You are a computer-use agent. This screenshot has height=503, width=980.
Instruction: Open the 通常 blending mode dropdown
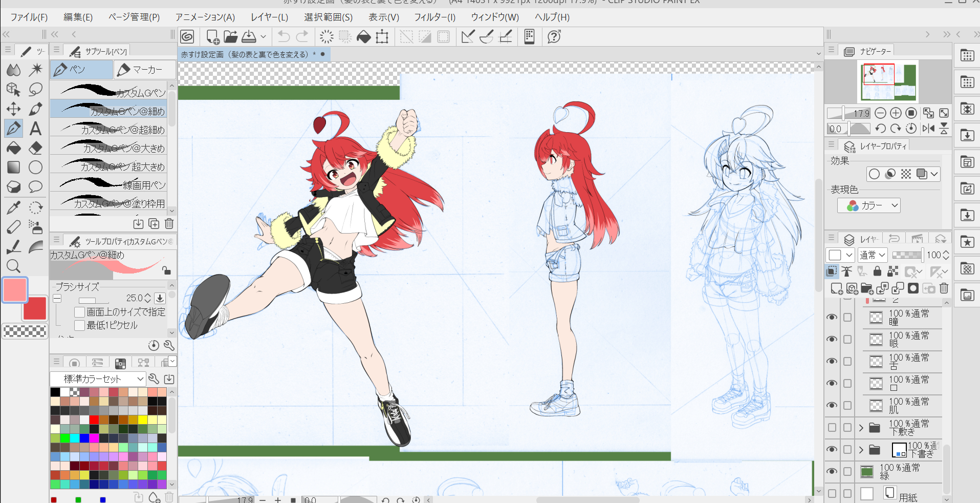tap(872, 255)
